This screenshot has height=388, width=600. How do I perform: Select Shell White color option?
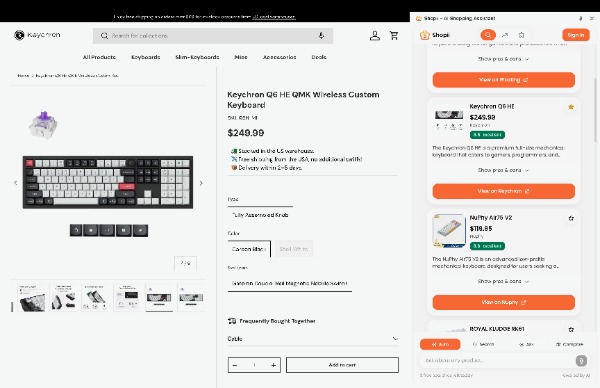coord(294,249)
